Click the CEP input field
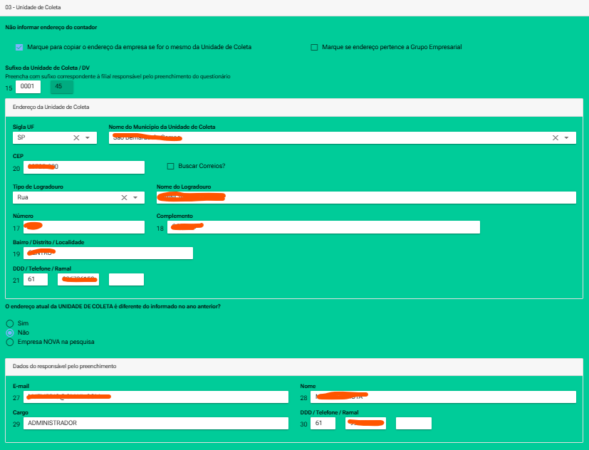Screen dimensions: 589x450 84,167
